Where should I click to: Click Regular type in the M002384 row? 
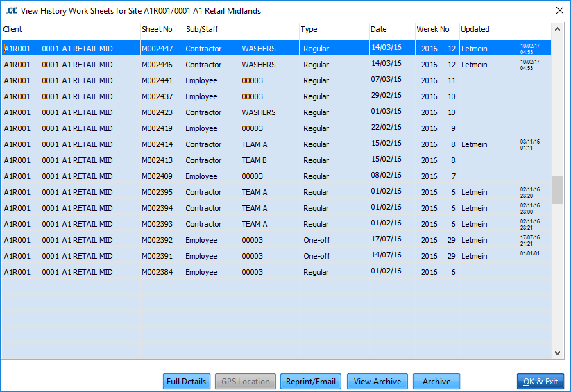(316, 272)
